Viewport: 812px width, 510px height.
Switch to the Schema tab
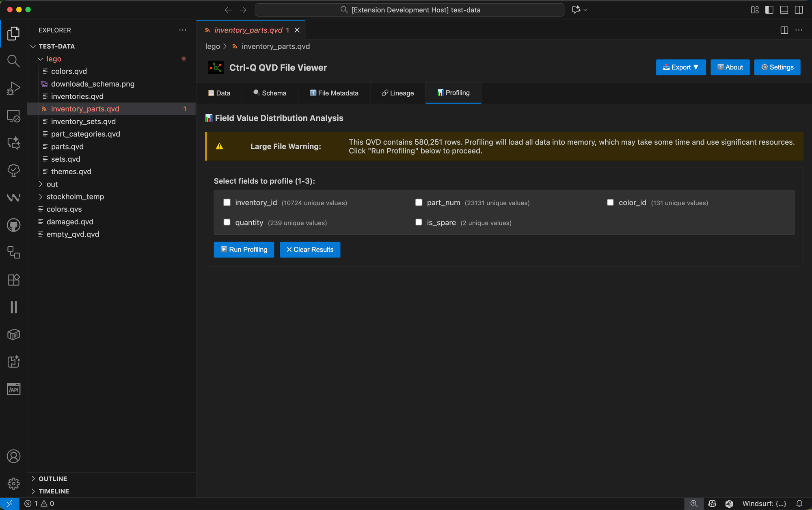(270, 93)
